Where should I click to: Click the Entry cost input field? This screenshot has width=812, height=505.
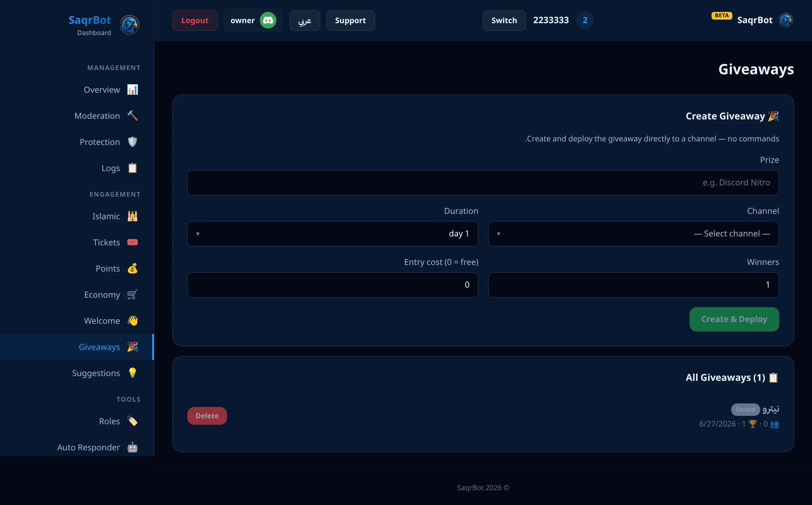tap(333, 285)
